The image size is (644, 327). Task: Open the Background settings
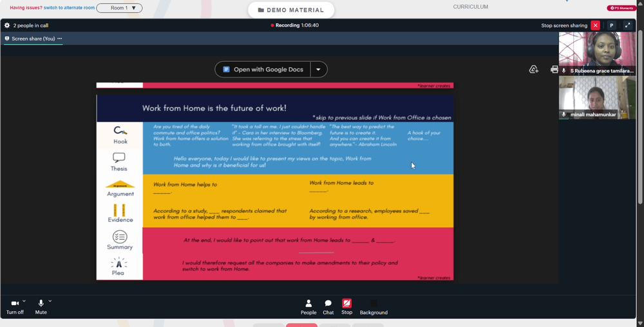pos(374,307)
